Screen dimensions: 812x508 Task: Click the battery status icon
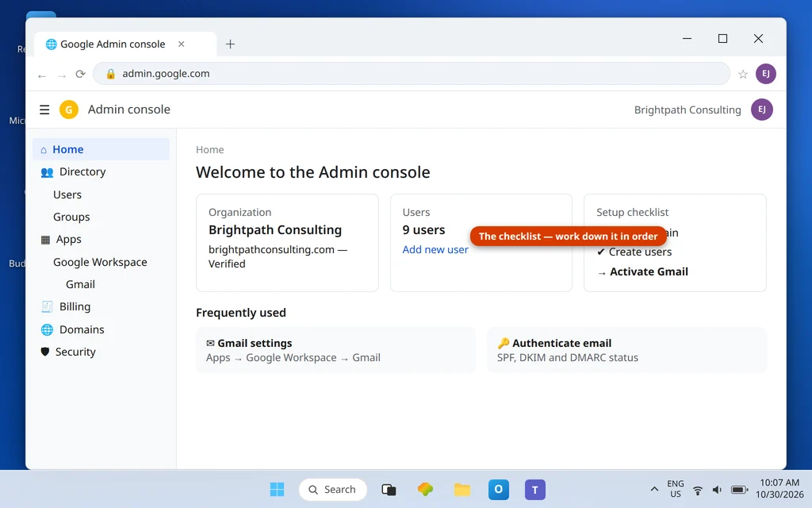coord(739,490)
